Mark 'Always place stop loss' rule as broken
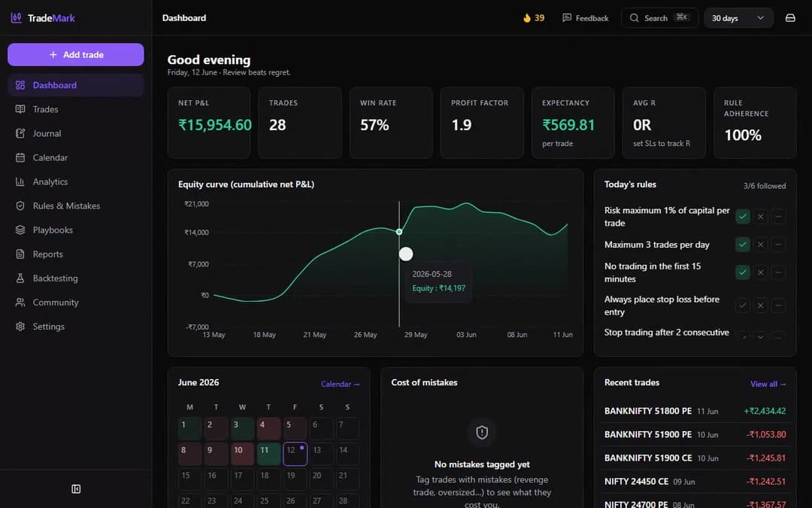The height and width of the screenshot is (508, 812). coord(760,306)
